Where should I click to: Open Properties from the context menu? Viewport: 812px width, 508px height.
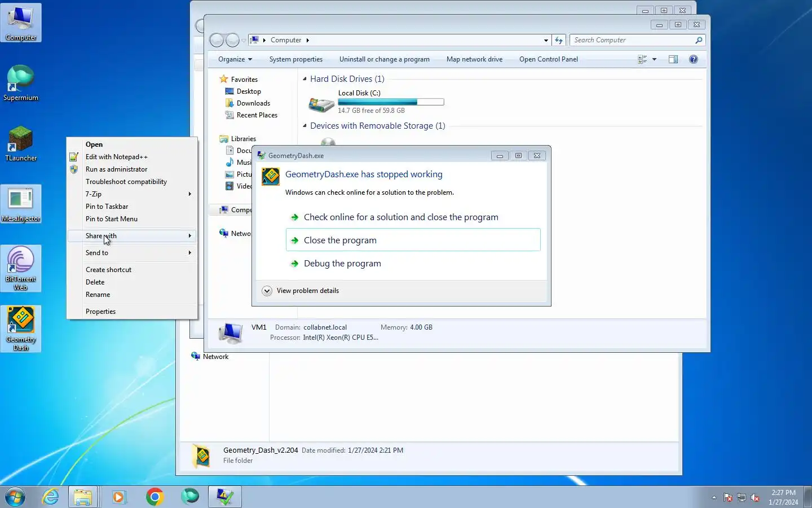click(133, 312)
